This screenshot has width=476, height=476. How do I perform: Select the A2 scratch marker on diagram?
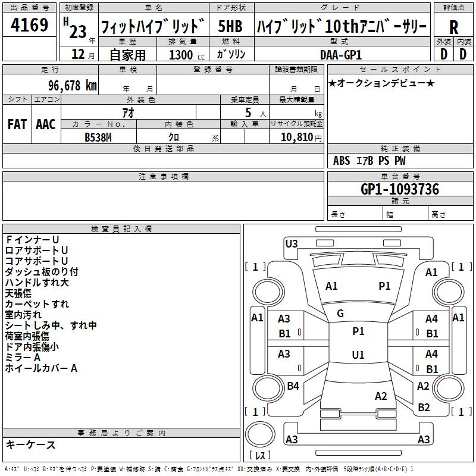click(381, 396)
